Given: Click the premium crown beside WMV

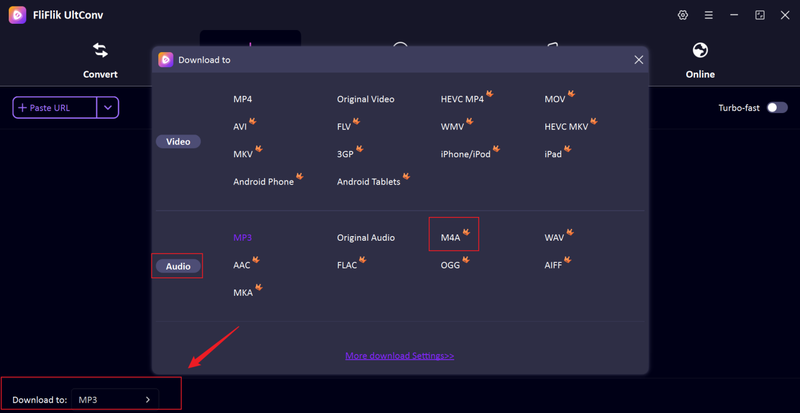Looking at the screenshot, I should (x=470, y=122).
